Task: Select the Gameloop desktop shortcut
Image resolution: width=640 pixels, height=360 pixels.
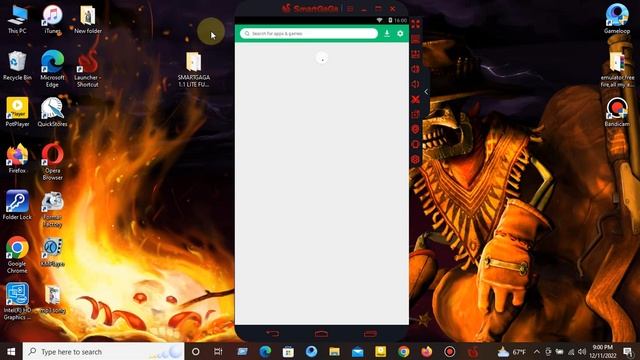Action: click(617, 19)
